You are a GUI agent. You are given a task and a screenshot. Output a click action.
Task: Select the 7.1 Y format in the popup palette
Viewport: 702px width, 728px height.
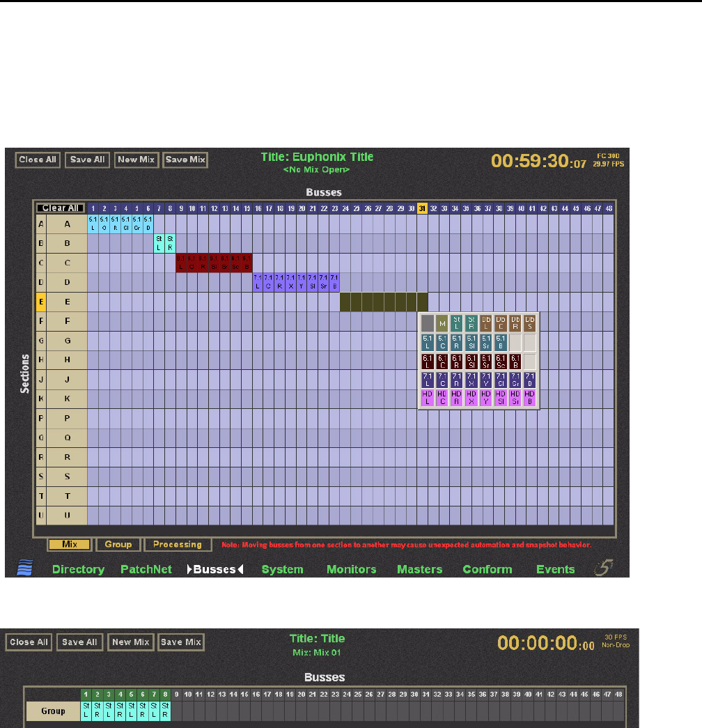coord(485,380)
